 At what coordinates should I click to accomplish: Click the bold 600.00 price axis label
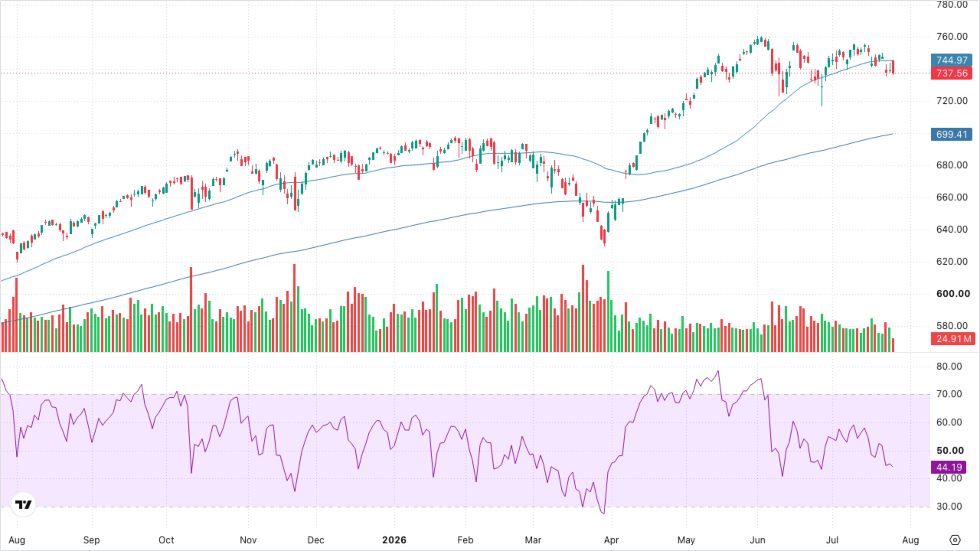pos(953,294)
